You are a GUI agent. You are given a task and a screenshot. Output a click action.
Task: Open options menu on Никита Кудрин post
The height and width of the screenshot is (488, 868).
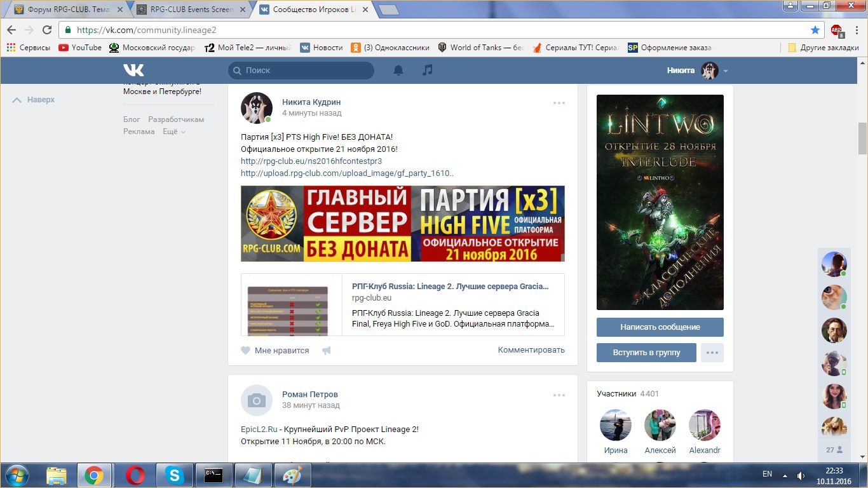[559, 103]
